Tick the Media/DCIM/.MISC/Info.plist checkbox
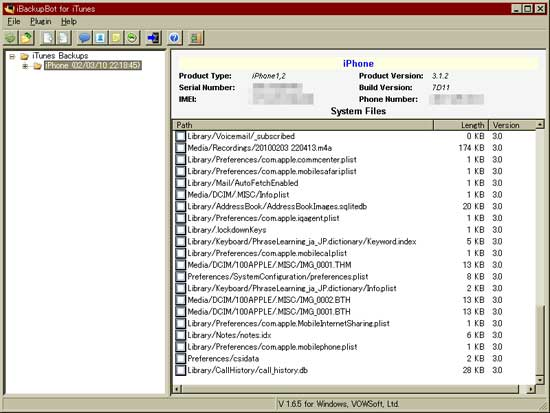 (x=180, y=195)
